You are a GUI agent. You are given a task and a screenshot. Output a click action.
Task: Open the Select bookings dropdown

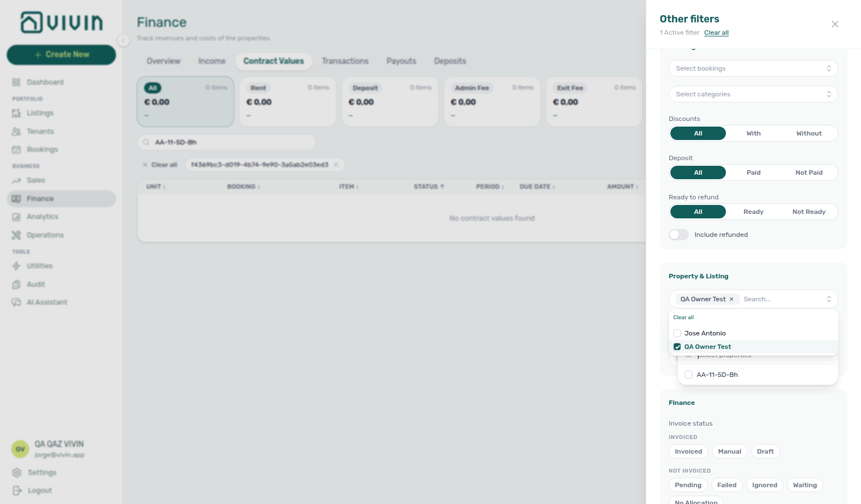click(753, 68)
